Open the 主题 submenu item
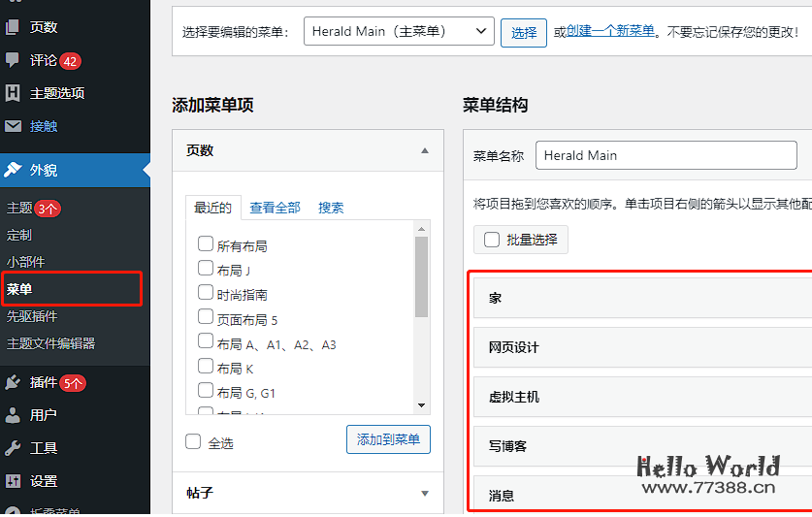812x517 pixels. pos(19,208)
